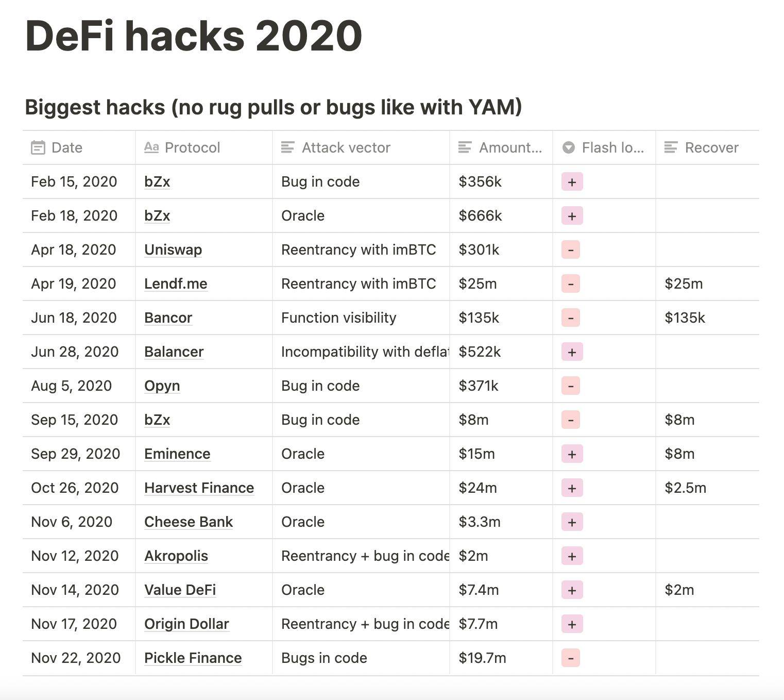The height and width of the screenshot is (700, 784).
Task: Click the minus tag in Uniswap row
Action: pos(571,250)
